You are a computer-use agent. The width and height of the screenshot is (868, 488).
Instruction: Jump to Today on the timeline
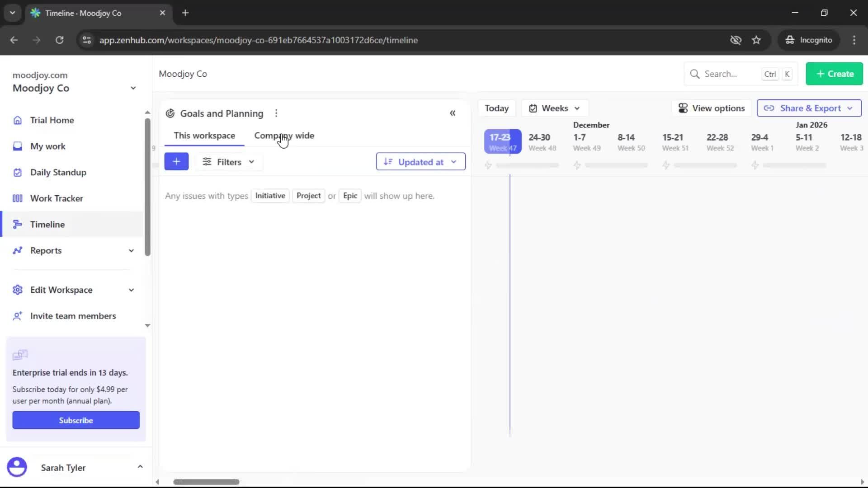pos(496,108)
